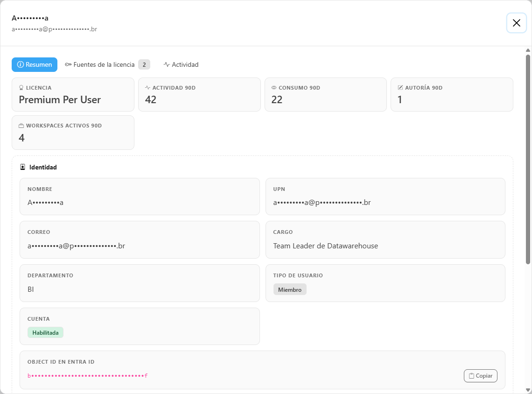Click the eye icon next to CONSUMO 90D
The height and width of the screenshot is (394, 532).
[274, 88]
